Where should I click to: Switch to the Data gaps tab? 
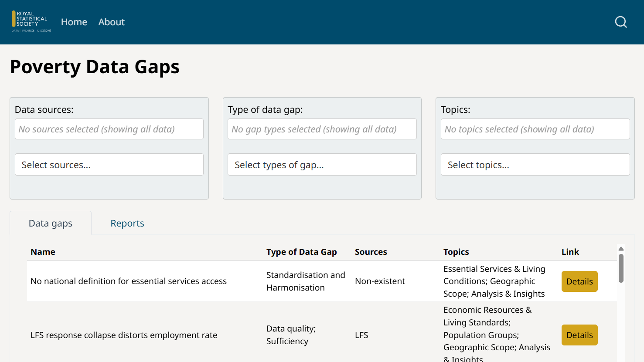51,223
